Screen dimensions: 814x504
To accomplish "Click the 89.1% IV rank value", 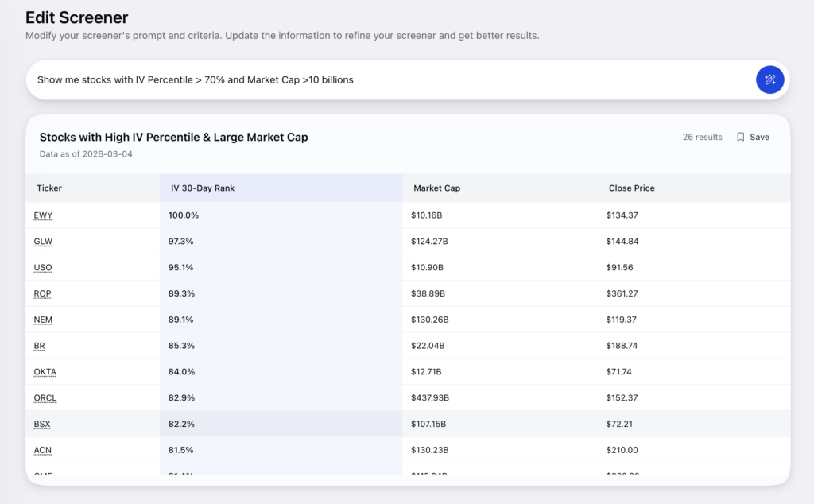I will point(180,320).
